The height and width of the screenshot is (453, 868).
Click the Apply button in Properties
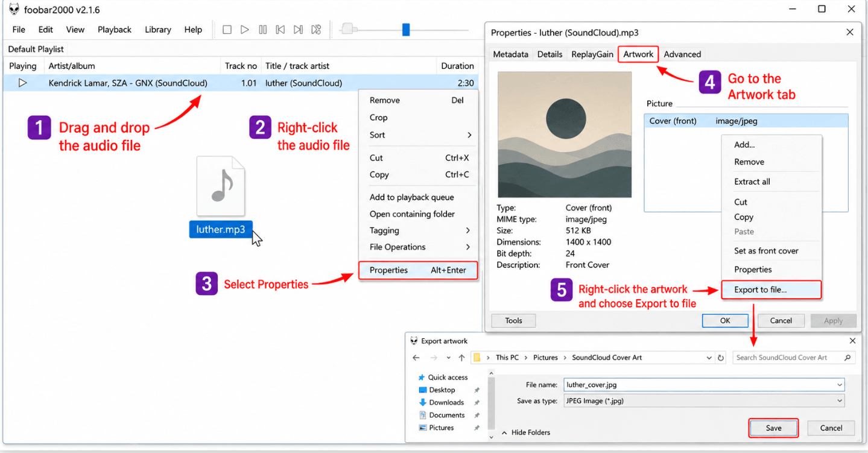[834, 321]
